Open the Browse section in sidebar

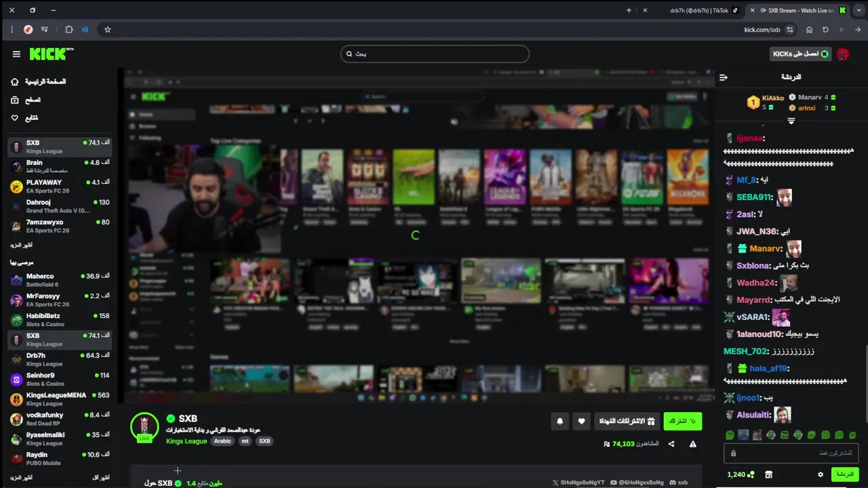coord(26,100)
